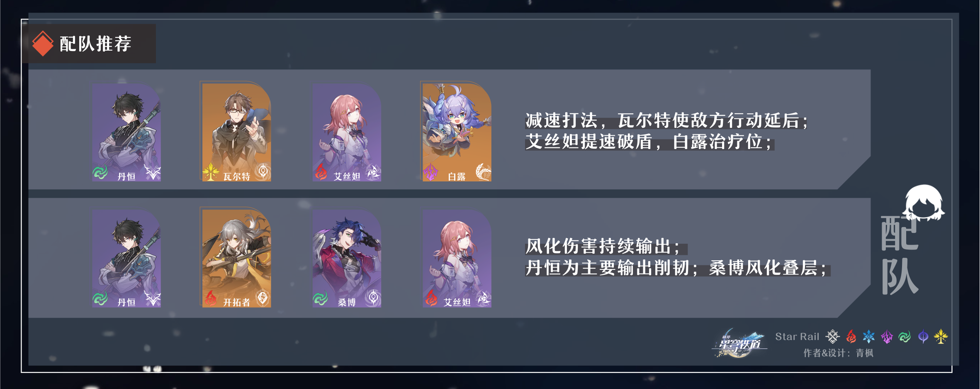This screenshot has height=389, width=980.
Task: Click the orange diamond icon beside 配队推荐
Action: coord(43,44)
